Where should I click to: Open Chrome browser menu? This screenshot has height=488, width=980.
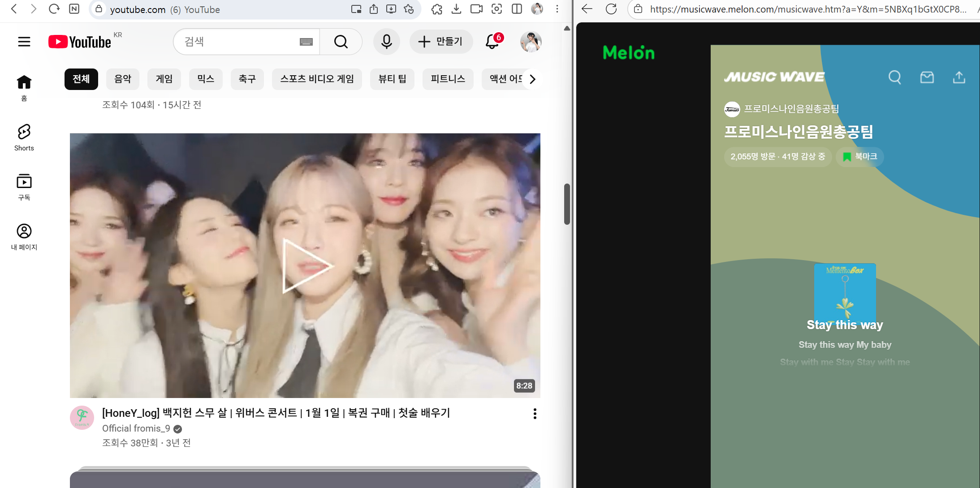(x=557, y=9)
